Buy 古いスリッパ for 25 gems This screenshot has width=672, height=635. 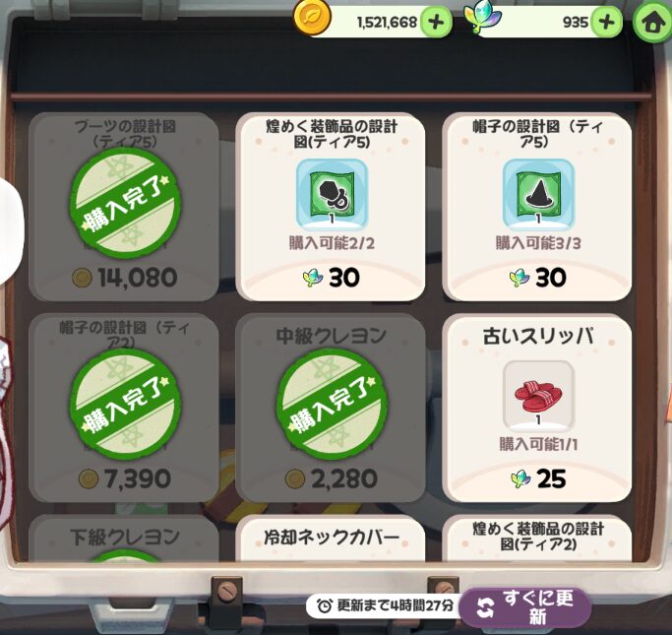(x=537, y=478)
